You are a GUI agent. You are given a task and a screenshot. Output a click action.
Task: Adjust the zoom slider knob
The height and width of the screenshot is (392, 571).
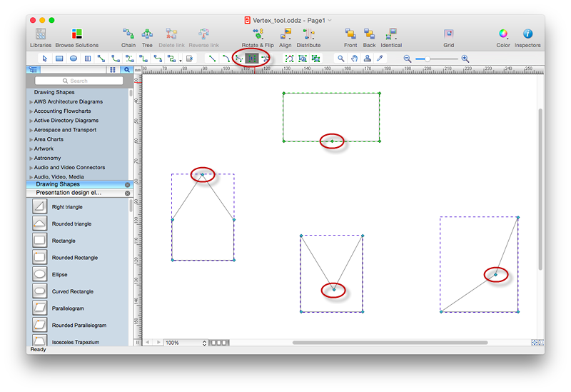427,59
